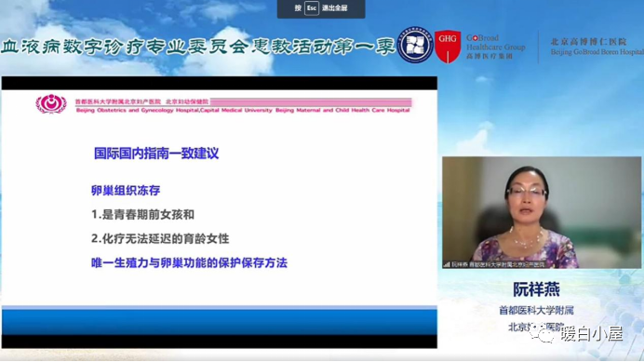644x362 pixels.
Task: Click the round blue committee logo
Action: (415, 46)
